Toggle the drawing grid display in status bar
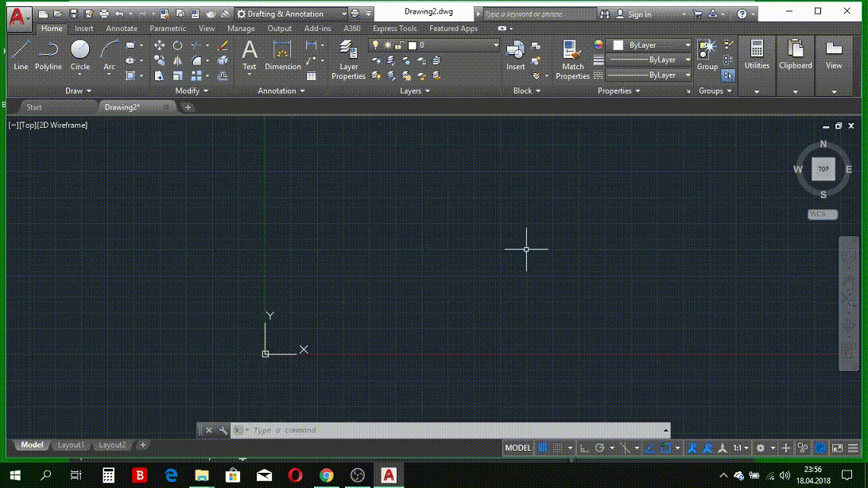Screen dimensions: 868x488 [542, 448]
